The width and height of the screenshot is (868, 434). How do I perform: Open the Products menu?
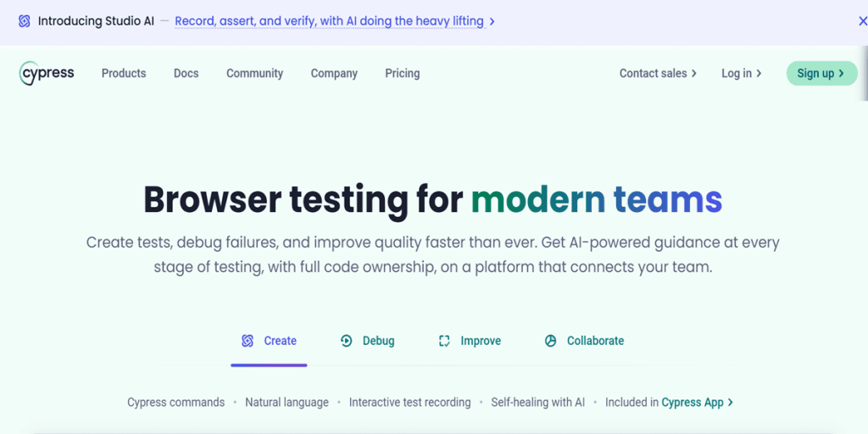coord(124,73)
